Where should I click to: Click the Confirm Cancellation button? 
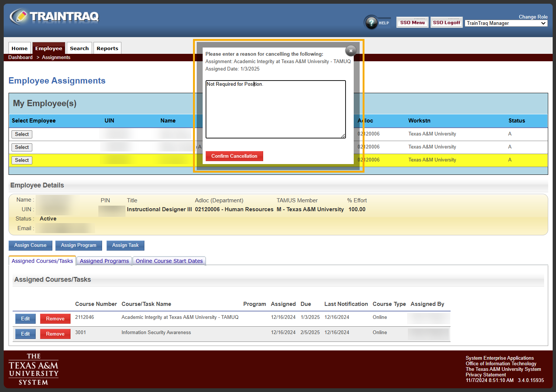234,156
